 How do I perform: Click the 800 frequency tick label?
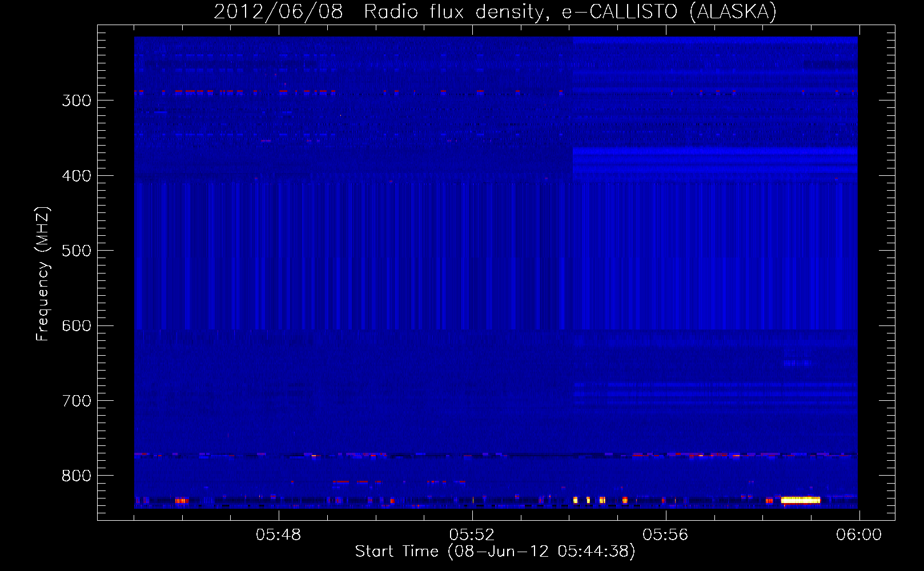(x=77, y=476)
